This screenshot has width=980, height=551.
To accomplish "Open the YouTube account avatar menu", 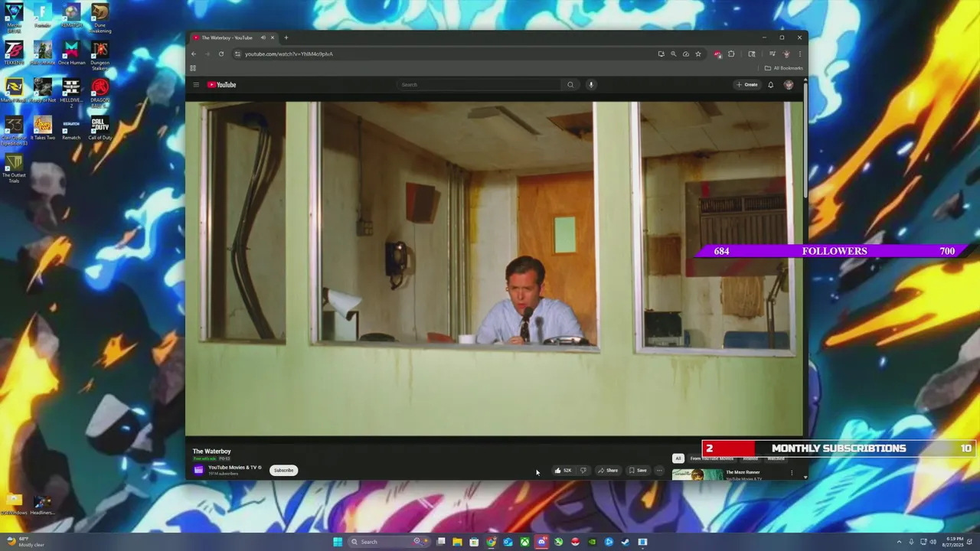I will coord(789,85).
